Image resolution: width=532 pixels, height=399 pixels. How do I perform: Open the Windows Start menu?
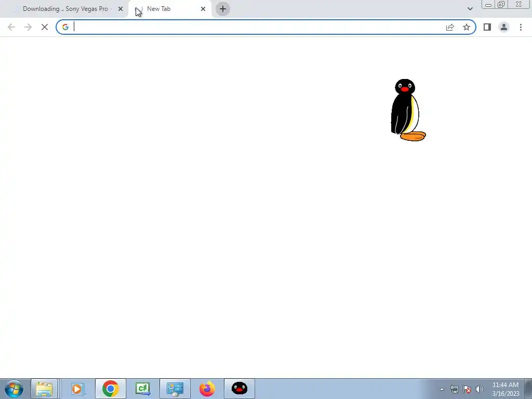[x=14, y=389]
